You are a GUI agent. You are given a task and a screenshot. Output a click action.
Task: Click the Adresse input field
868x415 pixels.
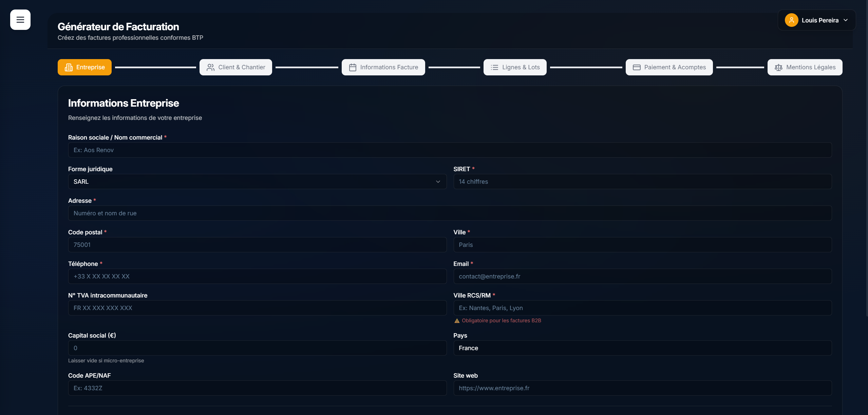tap(450, 213)
